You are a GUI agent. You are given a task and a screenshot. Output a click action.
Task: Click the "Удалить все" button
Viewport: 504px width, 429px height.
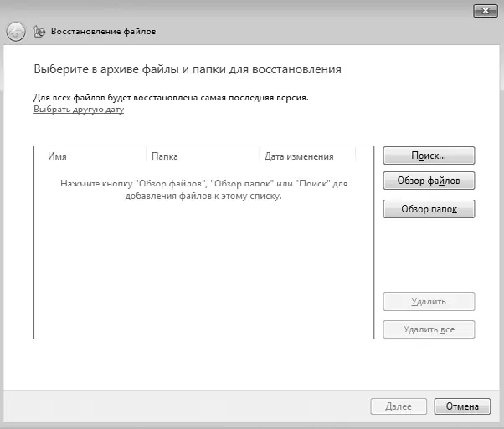coord(429,329)
